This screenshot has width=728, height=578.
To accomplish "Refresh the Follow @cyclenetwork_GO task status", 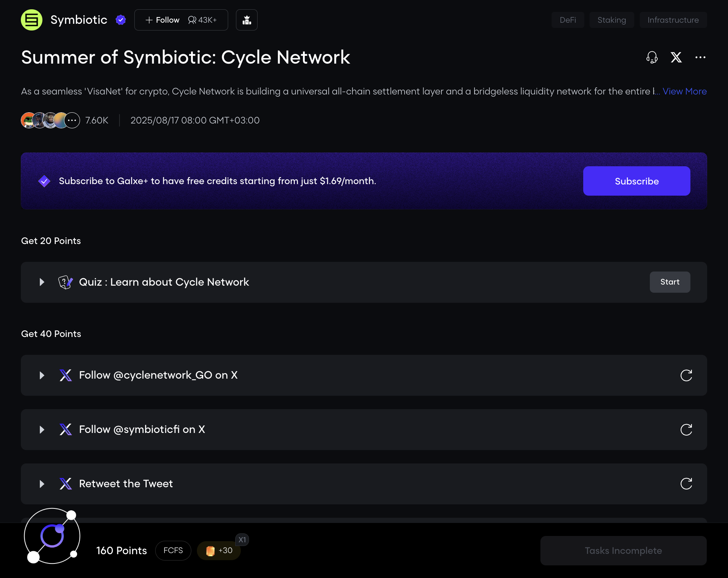I will pos(686,375).
